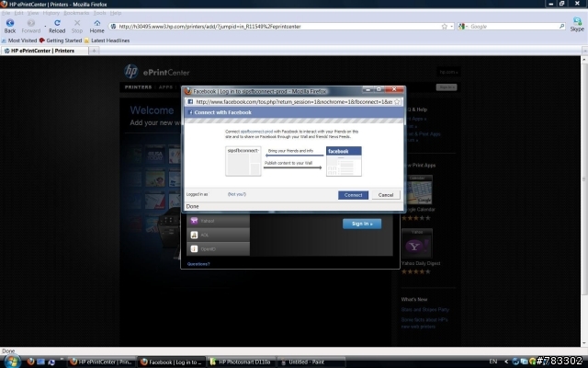588x368 pixels.
Task: Click the EN language indicator in tray
Action: tap(493, 362)
